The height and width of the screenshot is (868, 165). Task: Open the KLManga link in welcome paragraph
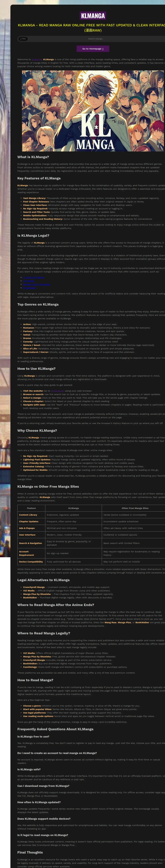[x=37, y=59]
